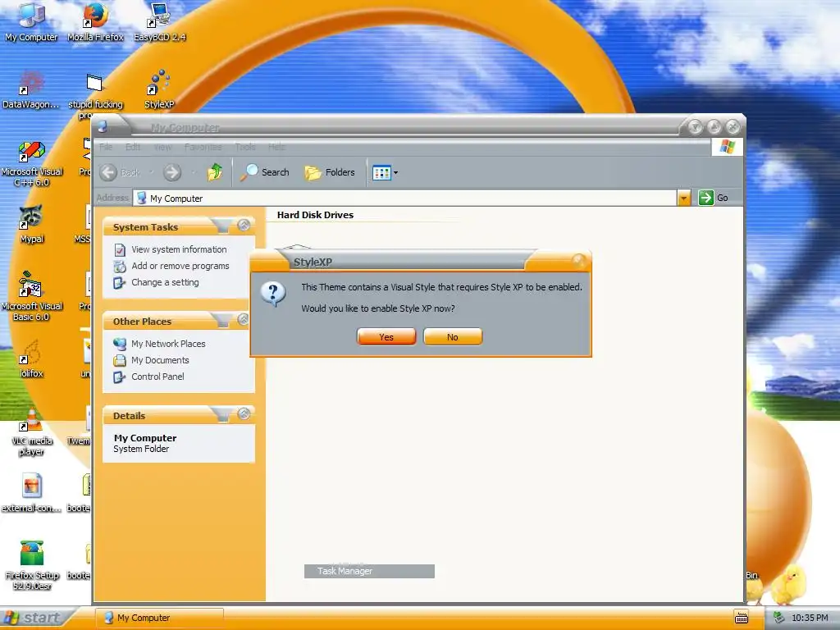Click the Hard Disk Drives heading
This screenshot has width=840, height=630.
tap(315, 215)
